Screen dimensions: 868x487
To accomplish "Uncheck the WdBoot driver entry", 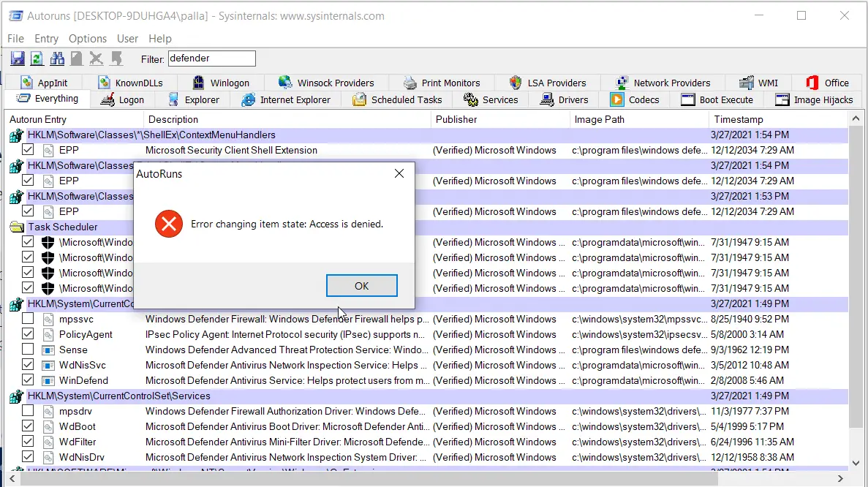I will click(28, 426).
